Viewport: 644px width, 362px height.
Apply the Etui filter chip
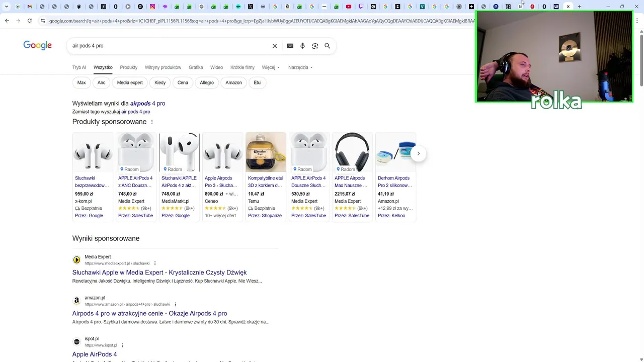pos(258,82)
